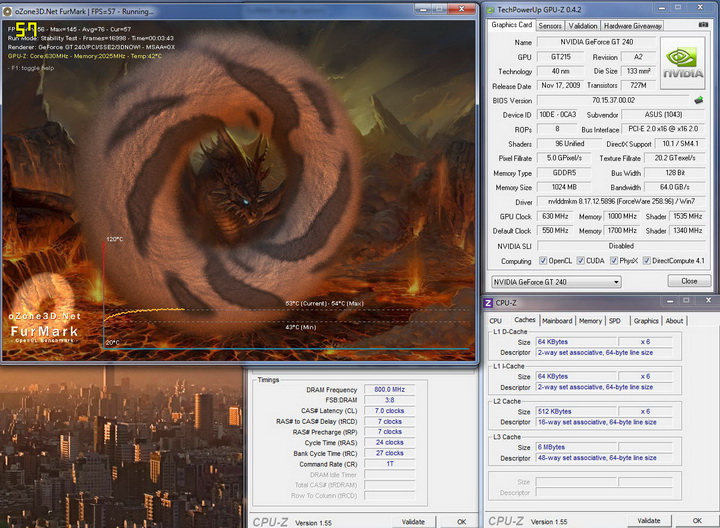The image size is (720, 528).
Task: Select CPU-Z Memory tab
Action: (x=590, y=321)
